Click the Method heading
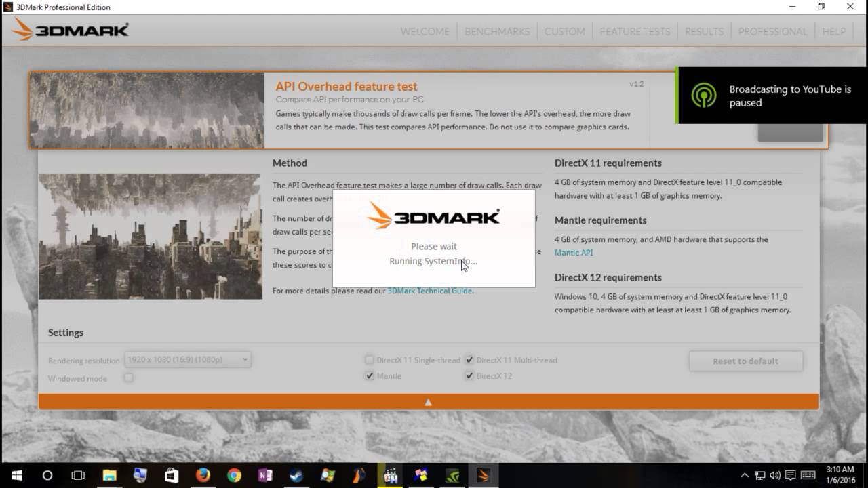Screen dimensions: 868x488 click(x=290, y=163)
